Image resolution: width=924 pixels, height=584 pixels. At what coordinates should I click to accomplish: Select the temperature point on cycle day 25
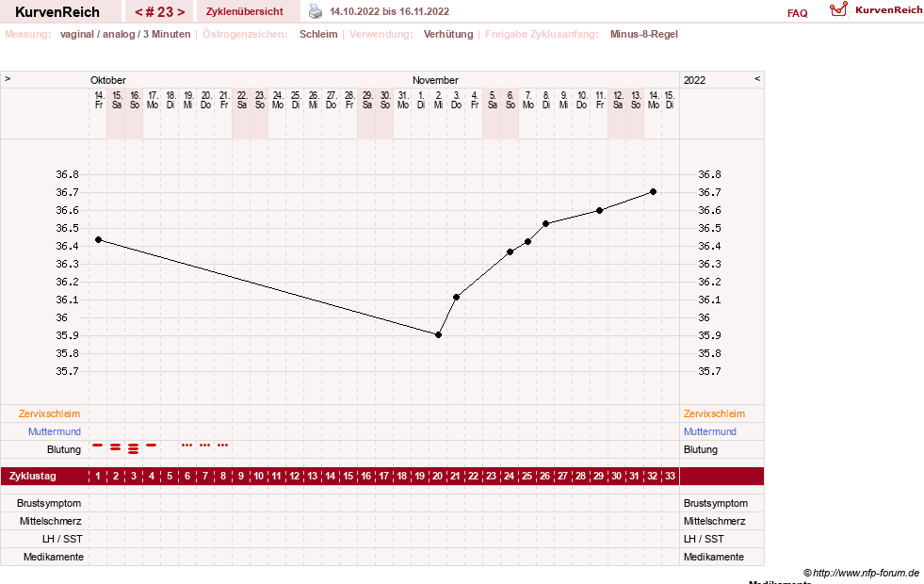[528, 242]
